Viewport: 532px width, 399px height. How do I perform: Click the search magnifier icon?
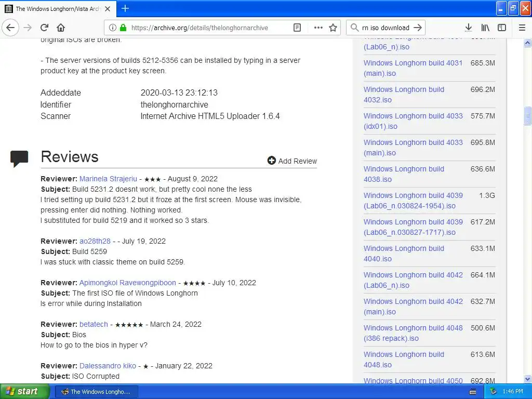(x=354, y=28)
